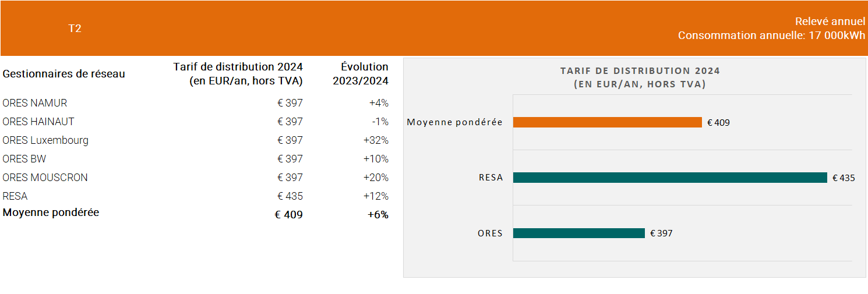
Task: Select the bold +6% weighted average evolution
Action: (x=378, y=215)
